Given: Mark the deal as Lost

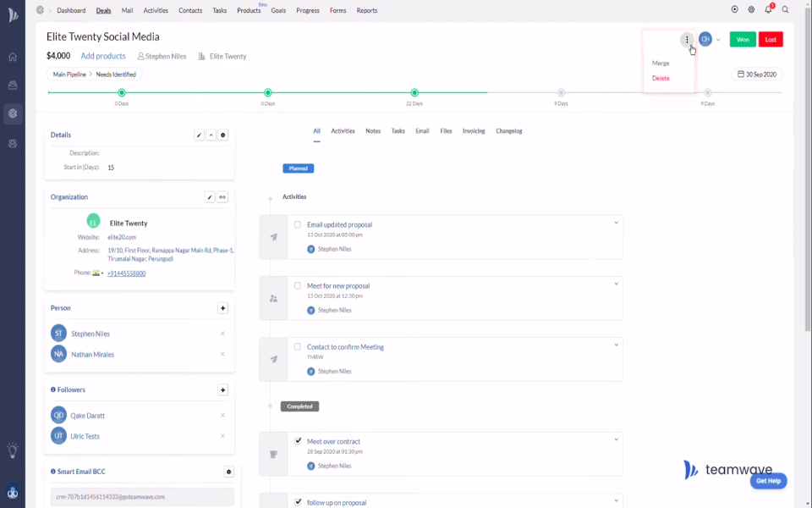Looking at the screenshot, I should [x=771, y=40].
